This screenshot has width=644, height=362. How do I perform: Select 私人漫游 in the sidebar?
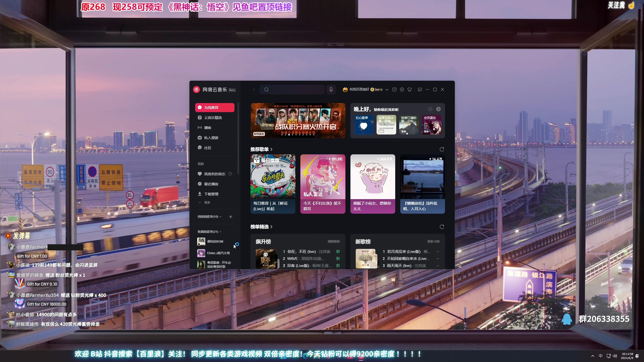(x=211, y=138)
